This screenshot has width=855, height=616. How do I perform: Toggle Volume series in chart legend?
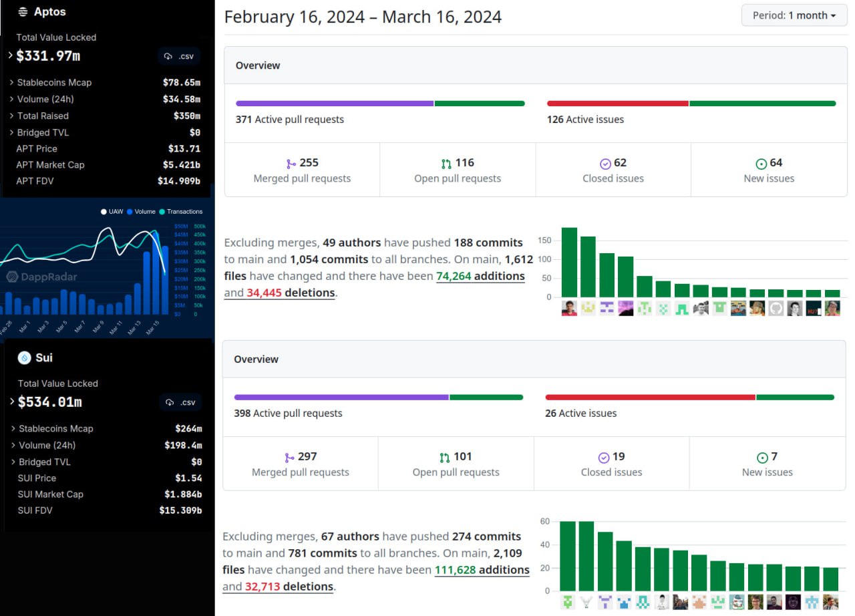(x=140, y=212)
